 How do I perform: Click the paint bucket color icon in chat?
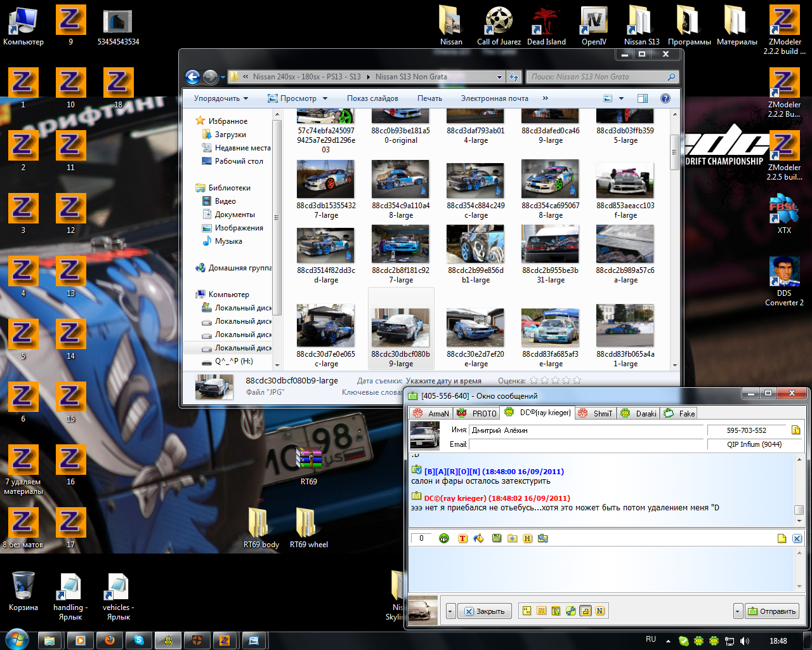(479, 538)
